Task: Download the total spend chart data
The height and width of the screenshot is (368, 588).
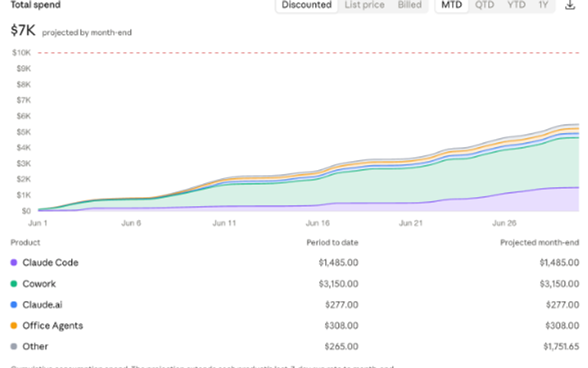Action: 570,5
